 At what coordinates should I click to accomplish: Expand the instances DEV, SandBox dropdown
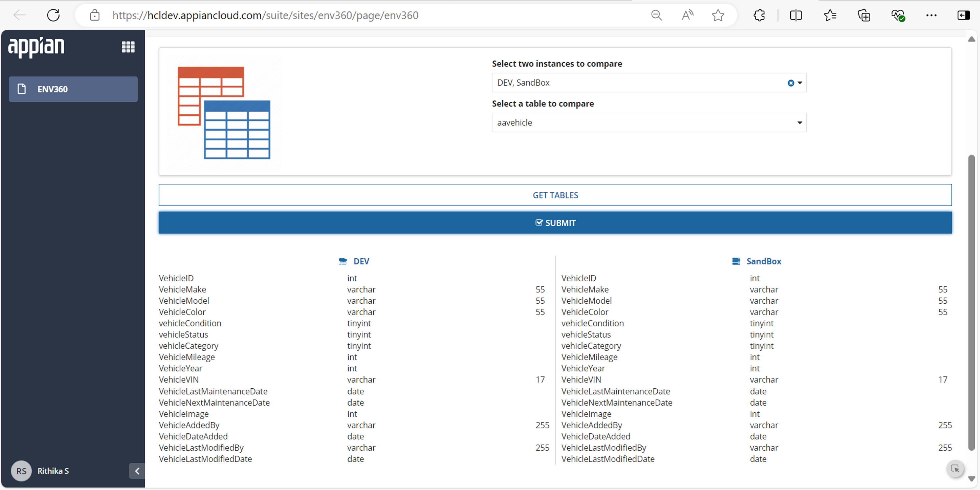tap(800, 83)
